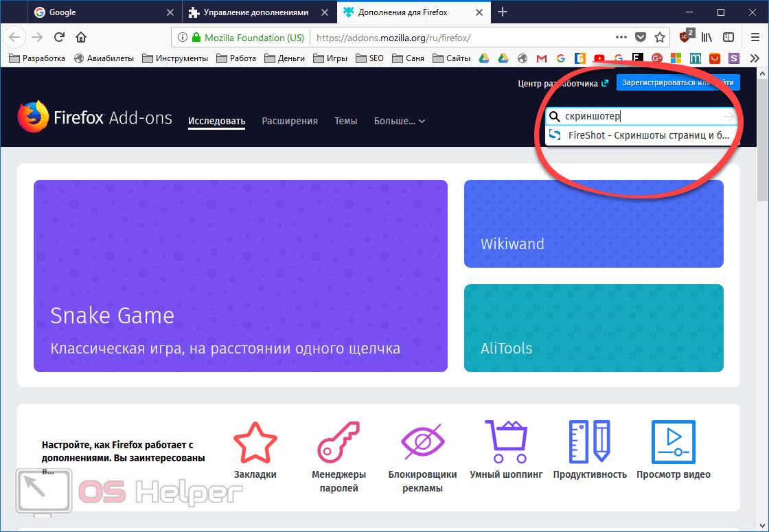Image resolution: width=769 pixels, height=532 pixels.
Task: Open the SEO bookmarks folder
Action: [x=370, y=58]
